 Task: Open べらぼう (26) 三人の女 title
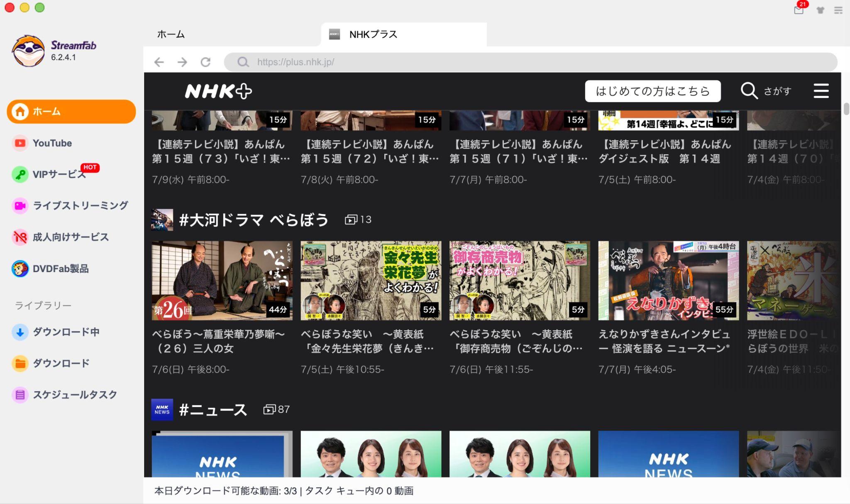[x=219, y=341]
